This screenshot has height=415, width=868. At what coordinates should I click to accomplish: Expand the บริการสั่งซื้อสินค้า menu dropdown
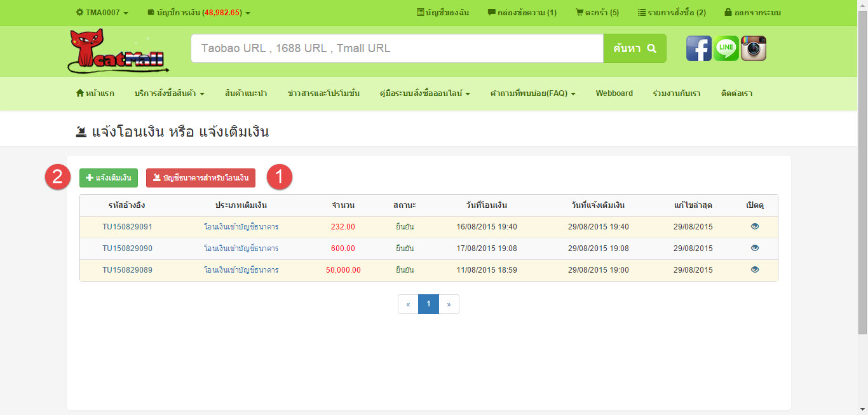tap(170, 93)
